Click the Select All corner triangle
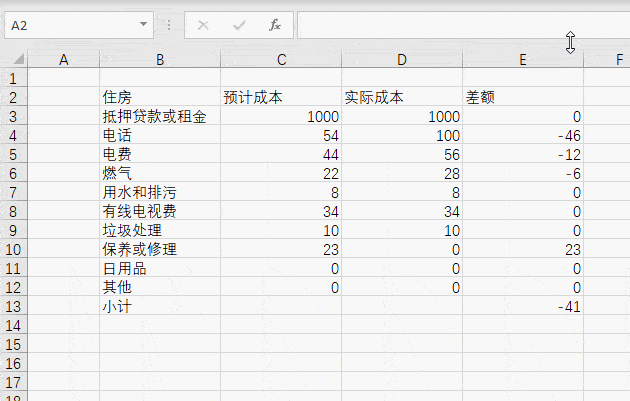This screenshot has height=401, width=630. click(x=14, y=61)
